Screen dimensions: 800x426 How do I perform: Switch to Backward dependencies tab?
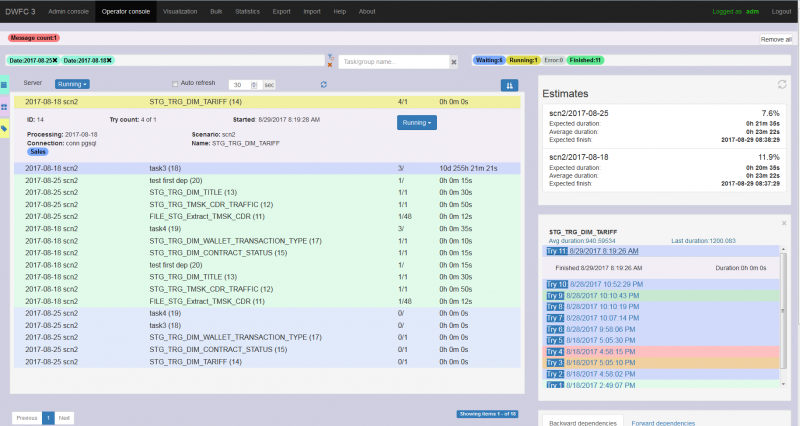click(x=583, y=422)
